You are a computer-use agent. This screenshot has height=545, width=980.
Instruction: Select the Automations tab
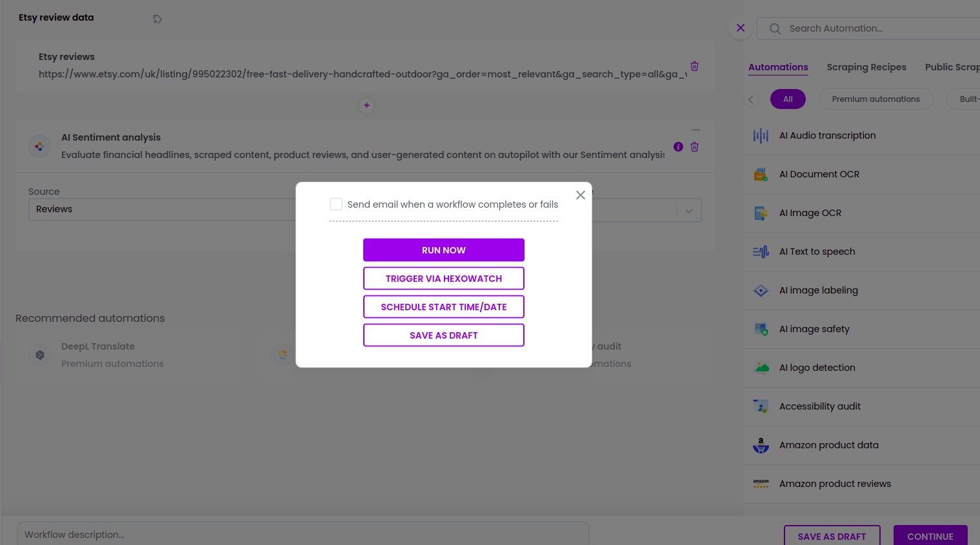pos(778,67)
